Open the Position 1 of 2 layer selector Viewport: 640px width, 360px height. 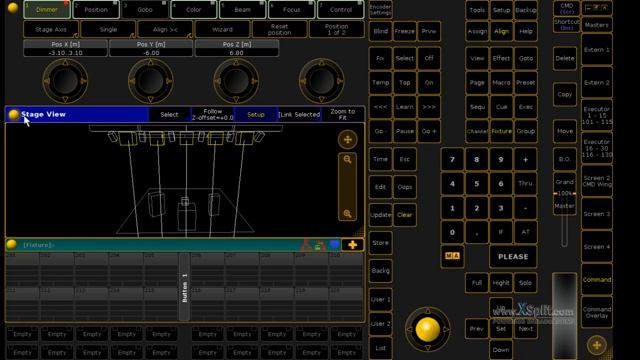coord(337,29)
